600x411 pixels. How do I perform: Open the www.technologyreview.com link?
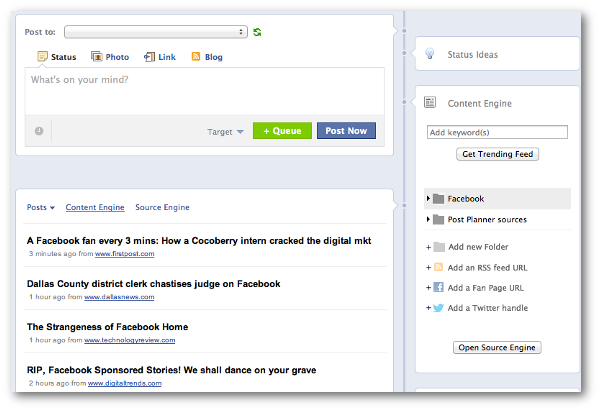click(x=130, y=340)
